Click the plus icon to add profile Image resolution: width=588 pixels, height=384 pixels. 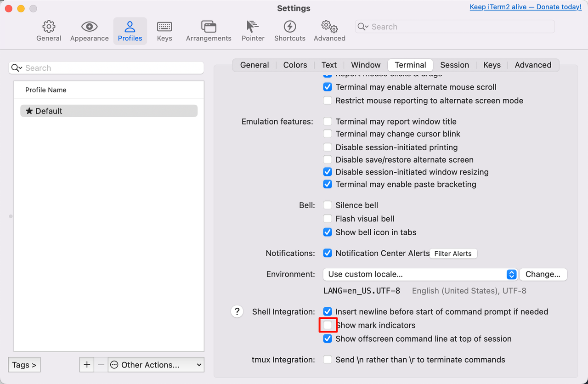87,365
